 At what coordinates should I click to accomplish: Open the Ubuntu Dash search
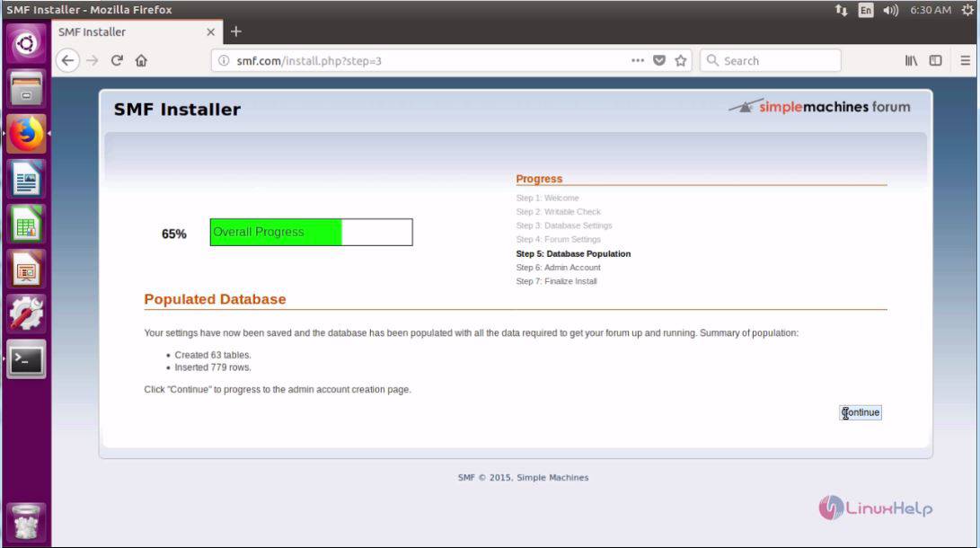26,43
